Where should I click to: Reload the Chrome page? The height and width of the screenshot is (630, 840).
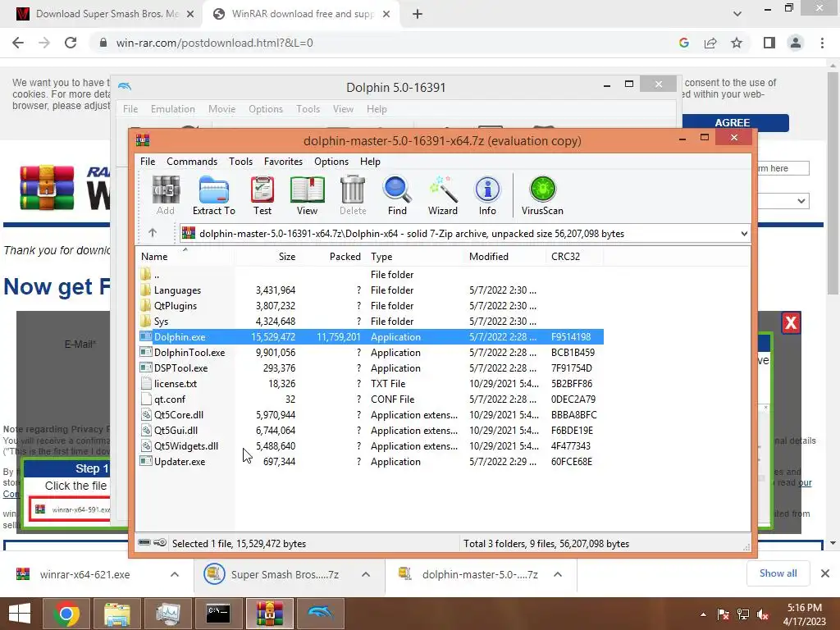(71, 43)
